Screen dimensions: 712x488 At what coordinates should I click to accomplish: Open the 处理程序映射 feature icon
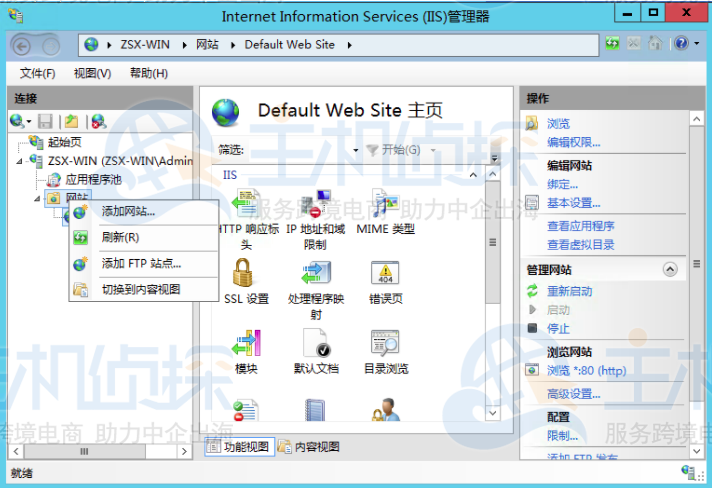pos(316,272)
